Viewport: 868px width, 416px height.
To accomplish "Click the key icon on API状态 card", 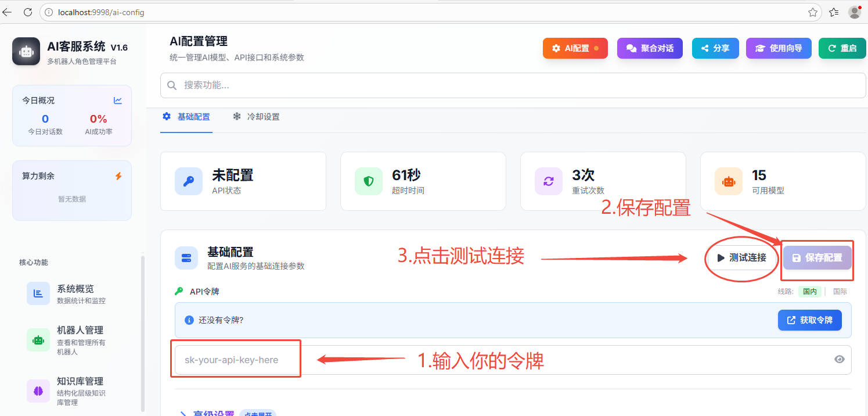I will pos(189,181).
